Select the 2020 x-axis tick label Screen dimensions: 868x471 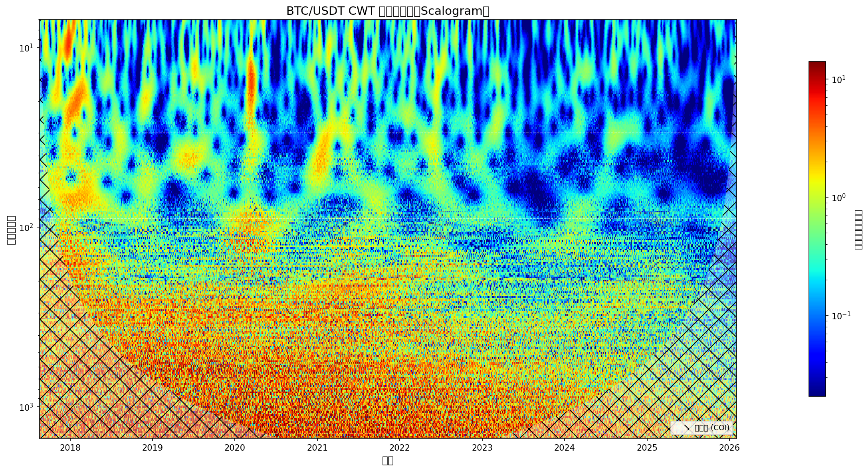tap(235, 448)
